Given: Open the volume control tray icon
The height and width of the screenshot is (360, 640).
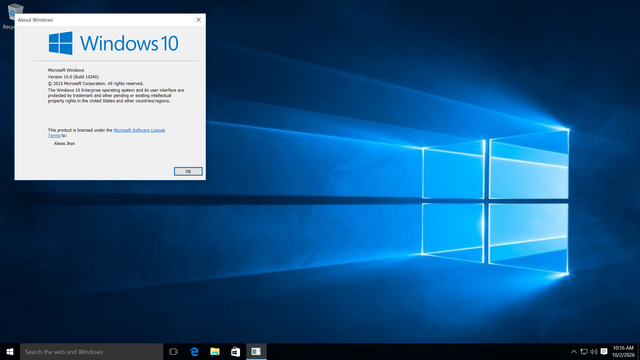Looking at the screenshot, I should pyautogui.click(x=594, y=351).
